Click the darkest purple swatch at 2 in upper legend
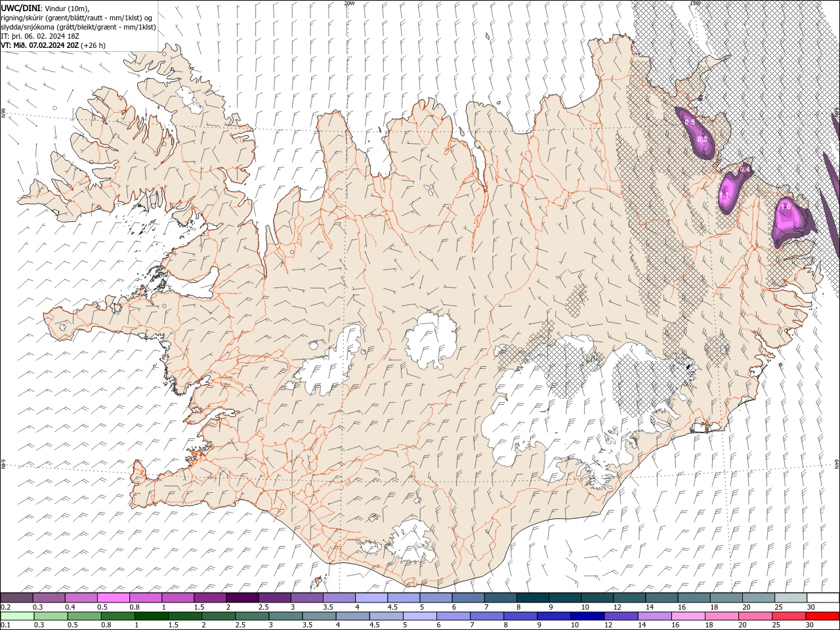This screenshot has width=840, height=630. point(242,597)
